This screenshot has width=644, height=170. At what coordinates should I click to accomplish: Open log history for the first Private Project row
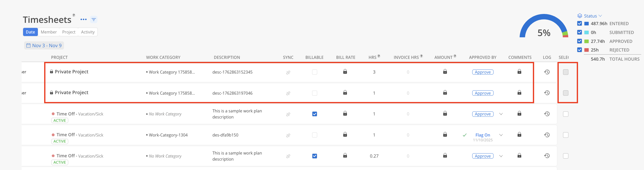point(547,72)
